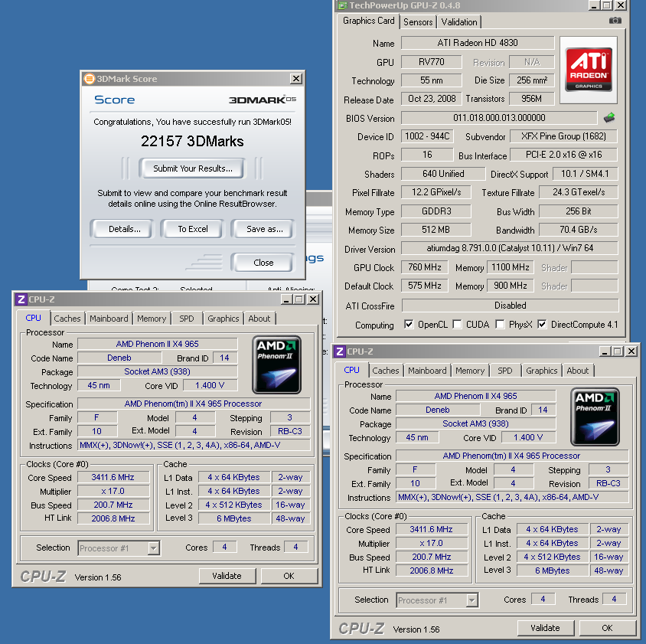Click the Specification field in right CPU-Z
Screen dimensions: 646x644
512,456
